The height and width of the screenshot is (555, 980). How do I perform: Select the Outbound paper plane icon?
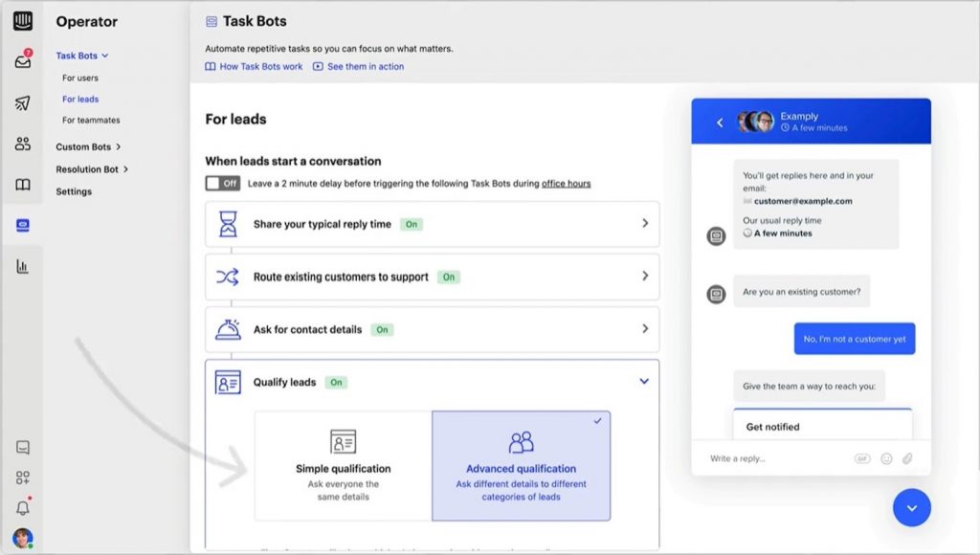click(x=21, y=100)
